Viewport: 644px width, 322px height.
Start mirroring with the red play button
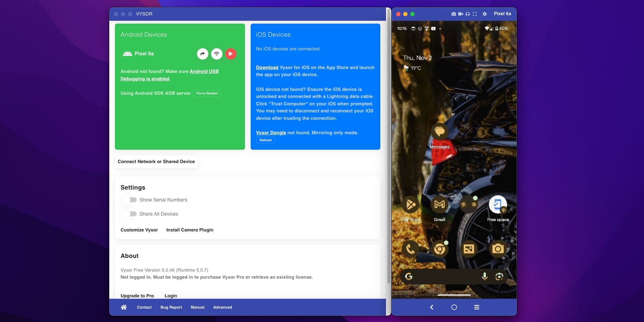231,54
